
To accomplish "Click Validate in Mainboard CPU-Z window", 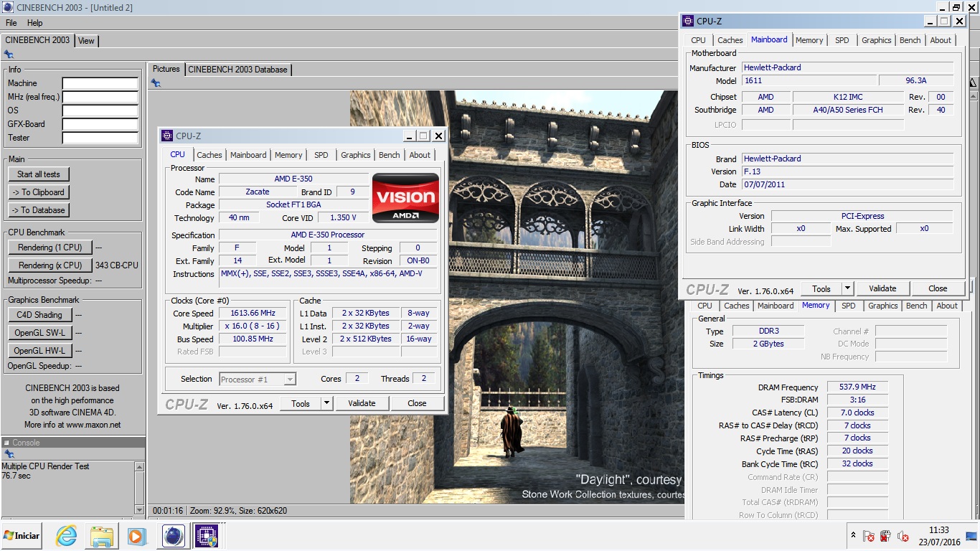I will (x=882, y=288).
